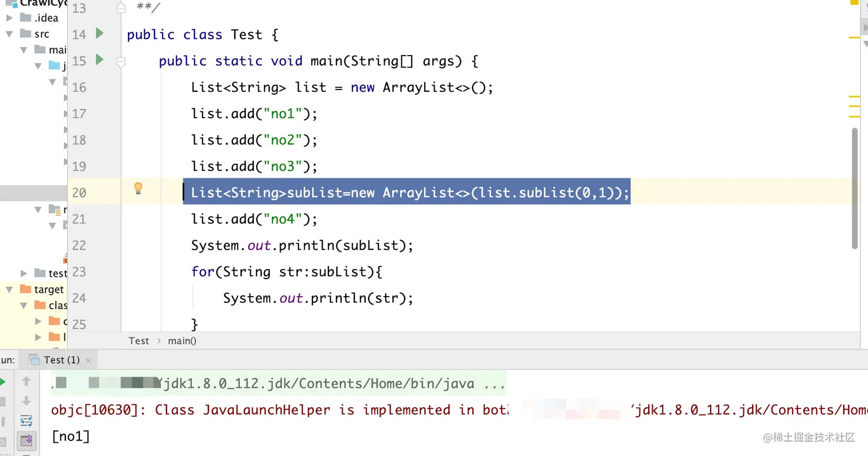This screenshot has width=868, height=456.
Task: Click on list.add("no4"); line
Action: [x=254, y=219]
